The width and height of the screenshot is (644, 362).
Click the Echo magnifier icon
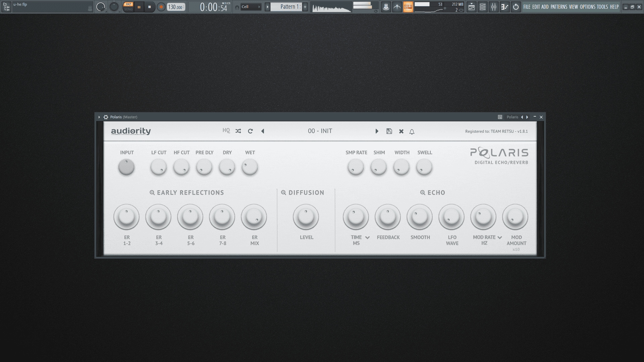(x=423, y=193)
